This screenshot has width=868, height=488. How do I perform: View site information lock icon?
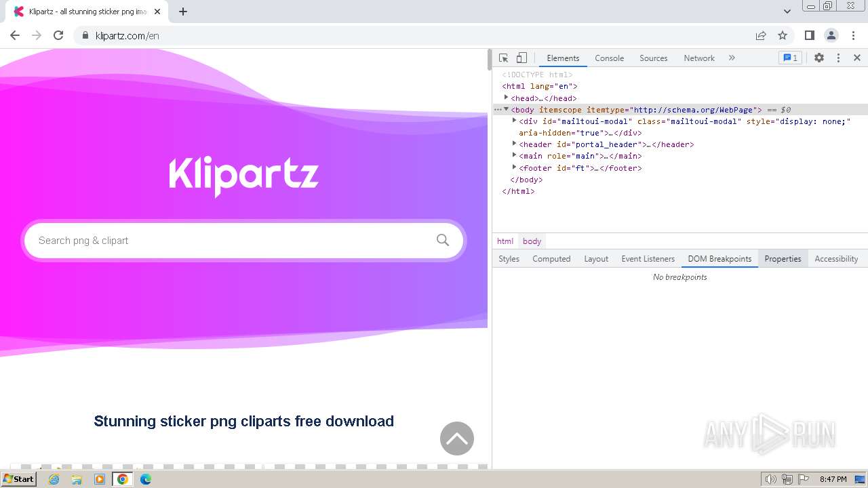[x=85, y=35]
